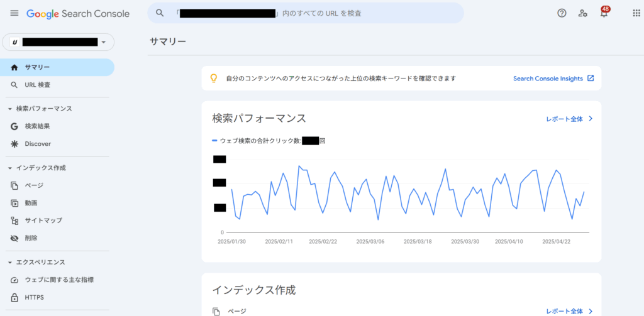The image size is (644, 316).
Task: Open the property selector dropdown arrow
Action: (x=104, y=42)
